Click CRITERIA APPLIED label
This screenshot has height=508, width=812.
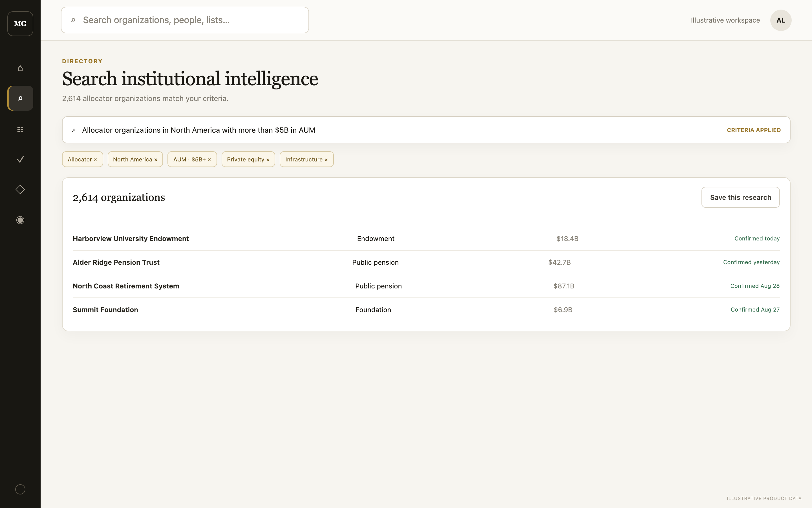(754, 130)
